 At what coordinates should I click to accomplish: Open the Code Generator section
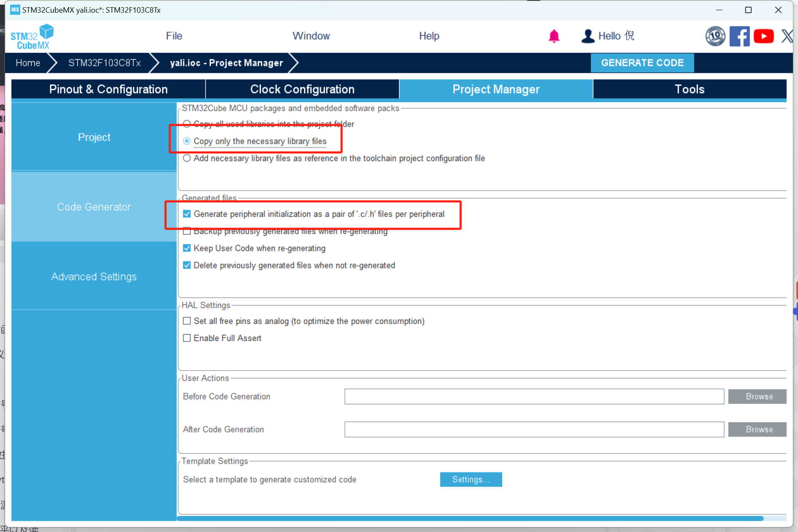(x=94, y=207)
